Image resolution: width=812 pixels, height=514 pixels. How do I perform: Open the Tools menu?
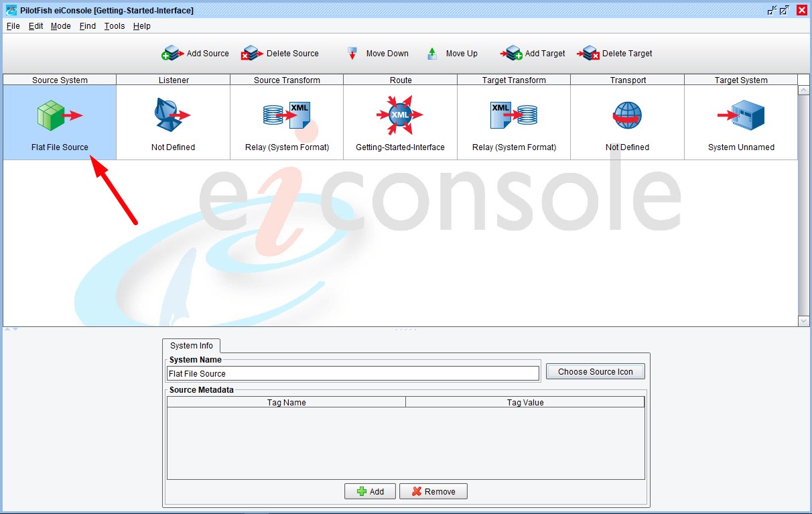pyautogui.click(x=115, y=26)
